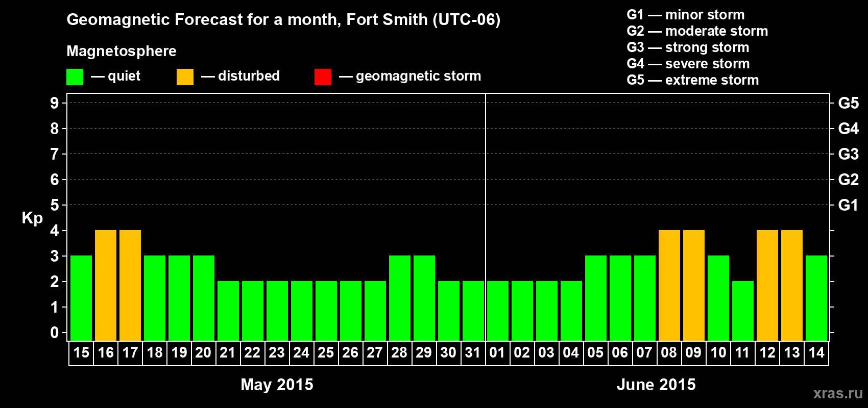
Task: Click the green bar for June 05
Action: pos(596,298)
